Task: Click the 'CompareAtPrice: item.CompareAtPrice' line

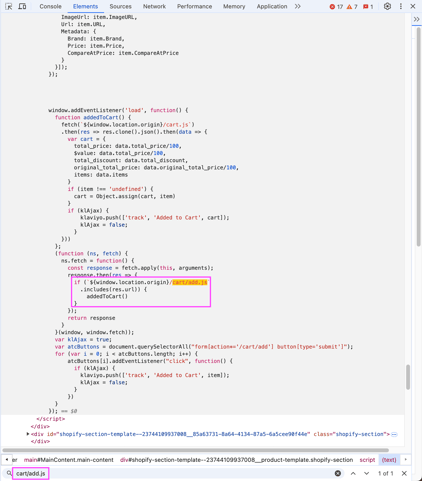Action: pos(123,53)
